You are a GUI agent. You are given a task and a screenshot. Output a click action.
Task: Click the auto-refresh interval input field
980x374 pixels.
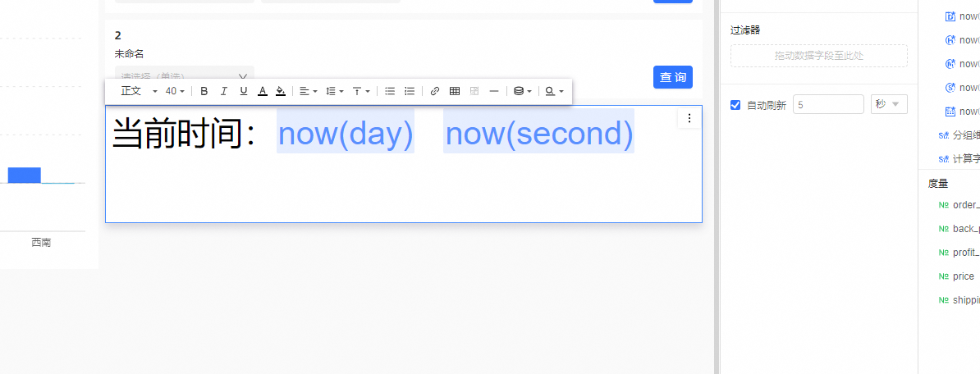(x=828, y=104)
